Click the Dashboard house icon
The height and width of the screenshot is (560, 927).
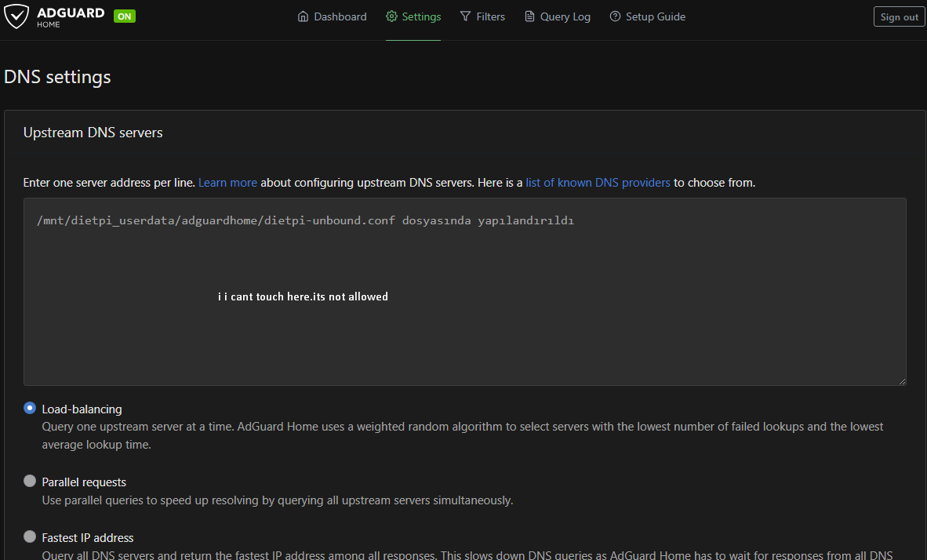pos(303,16)
